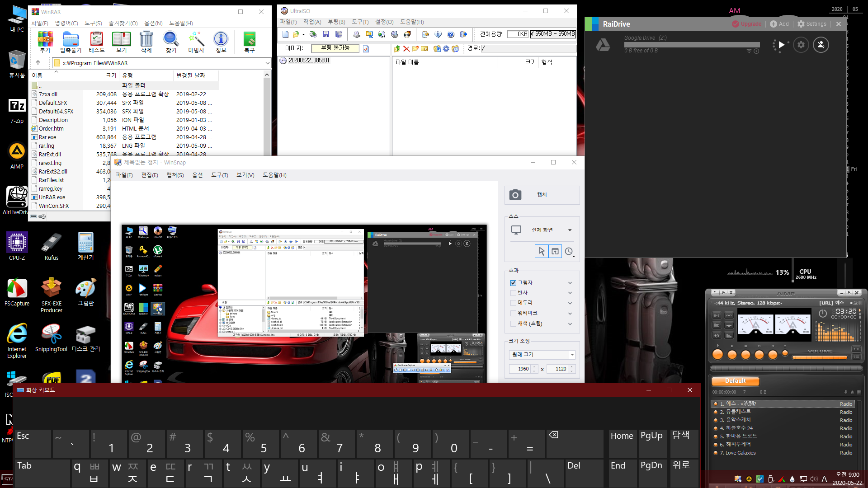Adjust AIMP orange volume slider
Image resolution: width=868 pixels, height=488 pixels.
[x=820, y=357]
